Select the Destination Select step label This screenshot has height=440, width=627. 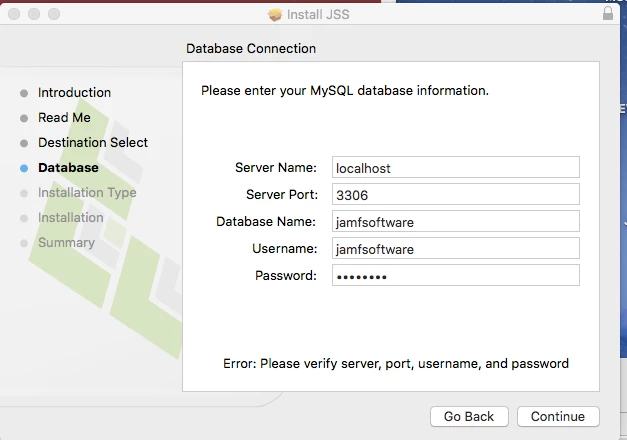(93, 142)
